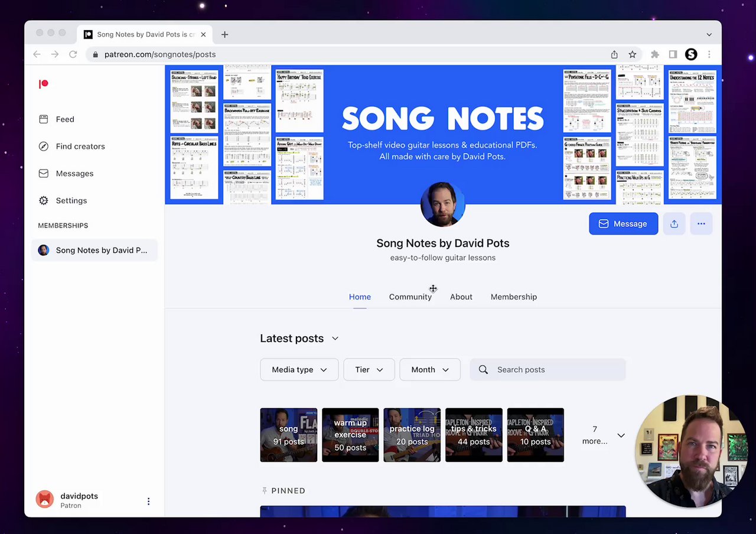The image size is (756, 534).
Task: Select the warm up exercise tag
Action: point(350,435)
